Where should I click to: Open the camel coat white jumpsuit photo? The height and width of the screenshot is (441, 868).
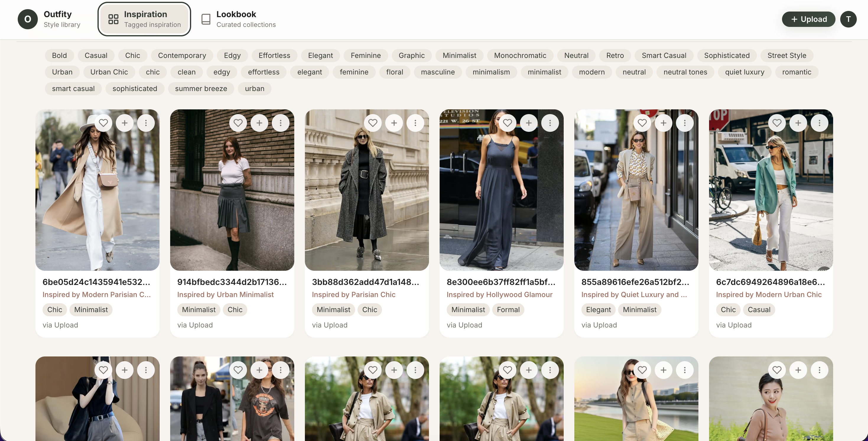[x=97, y=190]
